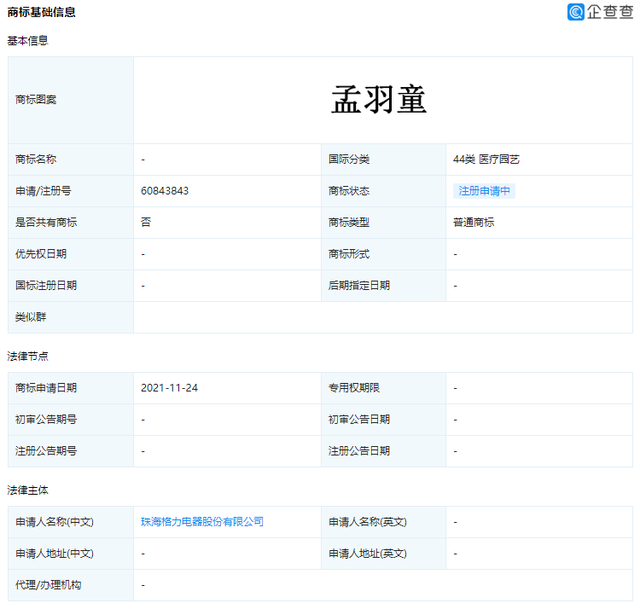Open the 珠海格力电器股份有限公司 applicant link
640x609 pixels.
(x=202, y=522)
